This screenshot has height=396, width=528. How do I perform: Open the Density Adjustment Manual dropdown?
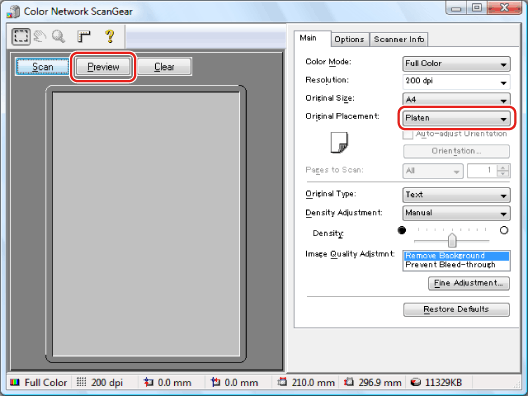456,213
